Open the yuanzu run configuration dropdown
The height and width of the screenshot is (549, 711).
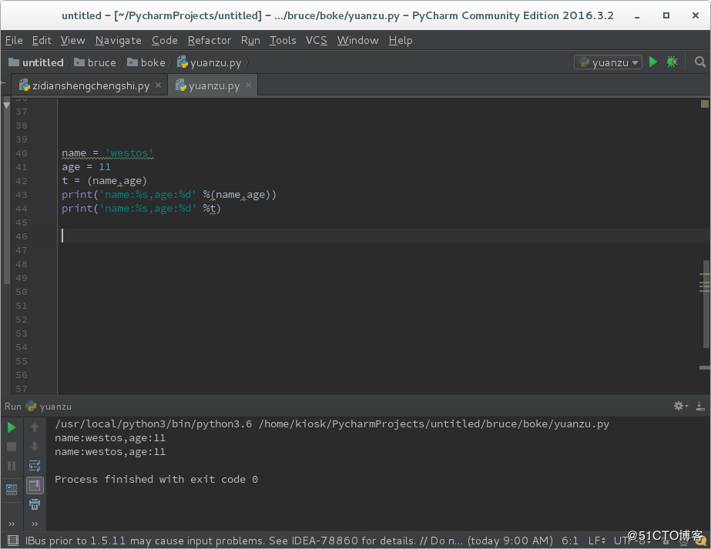pyautogui.click(x=608, y=62)
